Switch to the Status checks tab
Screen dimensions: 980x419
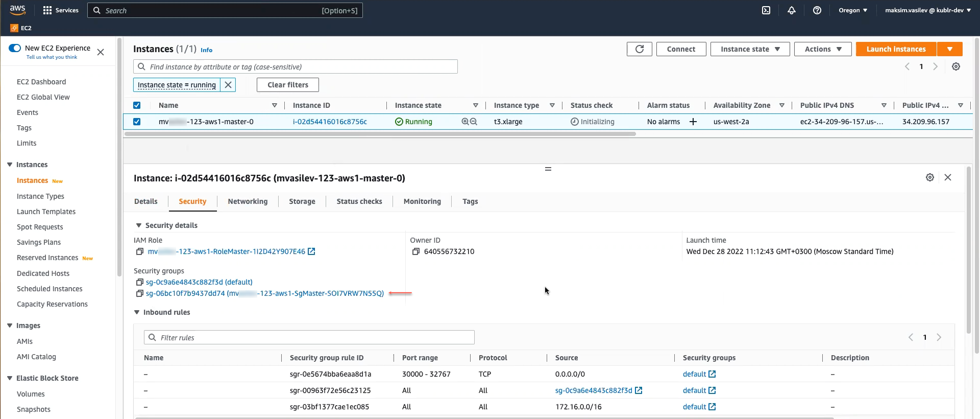pyautogui.click(x=359, y=201)
